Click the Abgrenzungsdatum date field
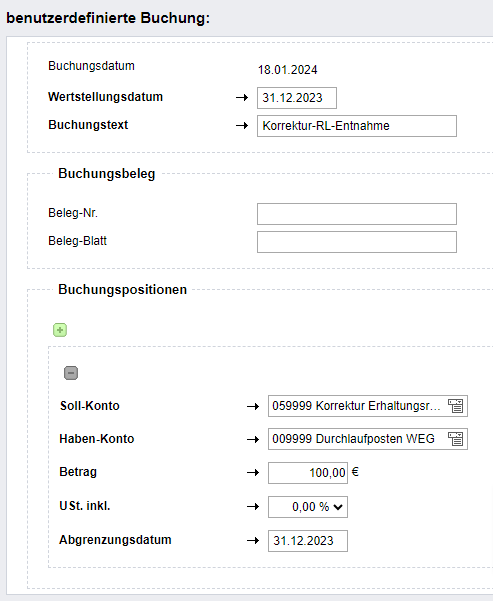This screenshot has width=493, height=601. [308, 541]
